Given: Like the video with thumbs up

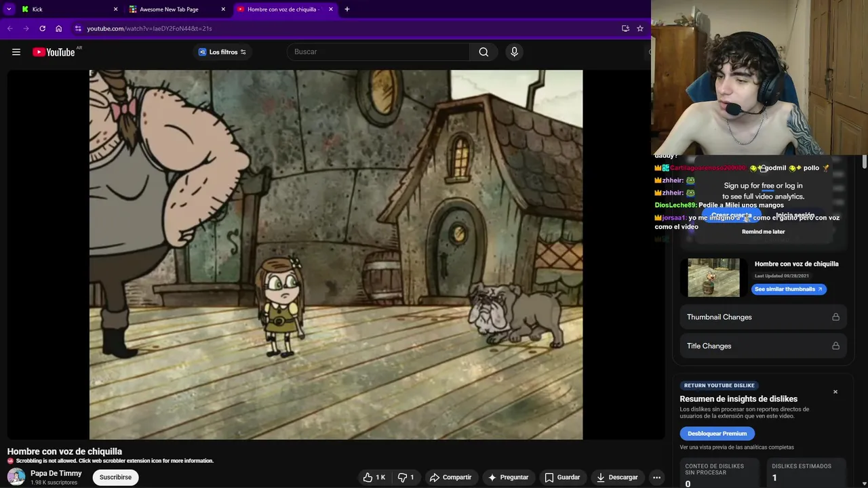Looking at the screenshot, I should (374, 477).
